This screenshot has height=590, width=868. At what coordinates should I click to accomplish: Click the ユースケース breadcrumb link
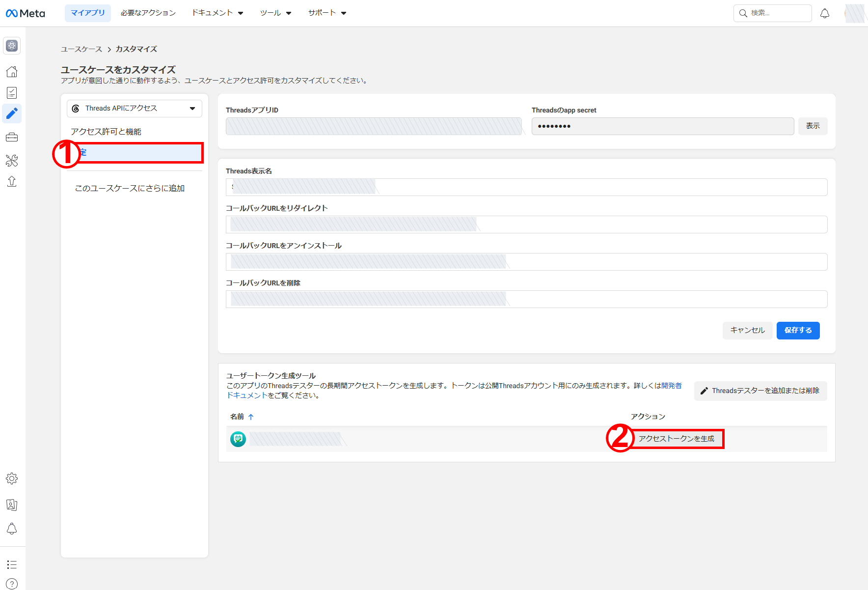pos(81,49)
